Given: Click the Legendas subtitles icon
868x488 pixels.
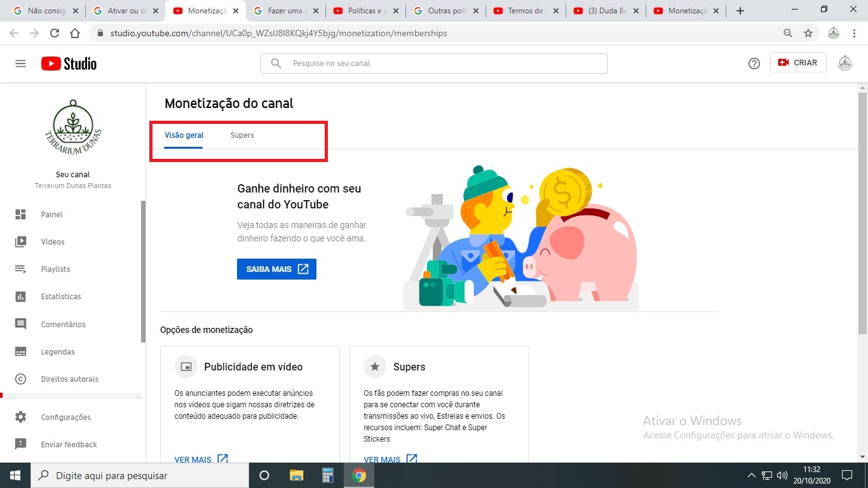Looking at the screenshot, I should 20,352.
